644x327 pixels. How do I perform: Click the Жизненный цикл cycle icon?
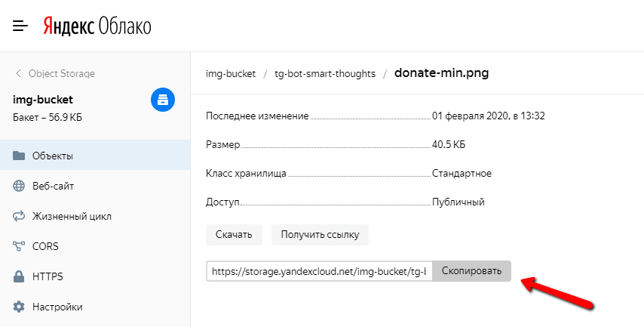(x=19, y=217)
